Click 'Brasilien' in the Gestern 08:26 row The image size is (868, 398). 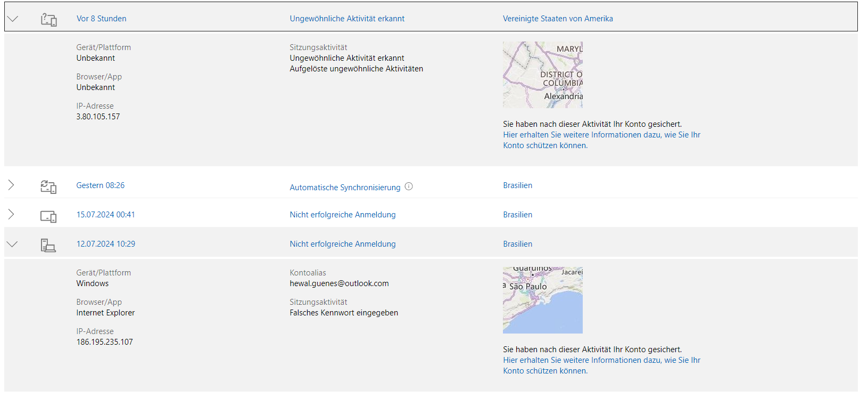click(x=517, y=185)
